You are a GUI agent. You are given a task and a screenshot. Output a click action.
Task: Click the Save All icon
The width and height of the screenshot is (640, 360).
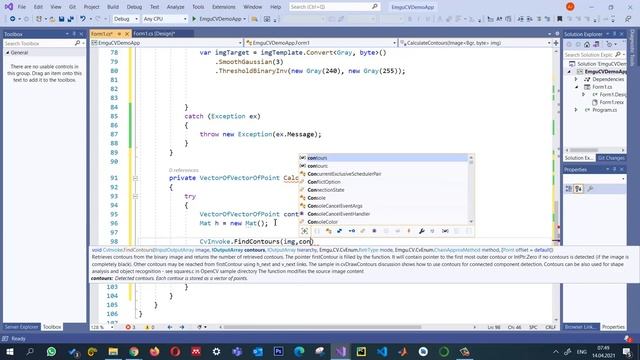[70, 19]
